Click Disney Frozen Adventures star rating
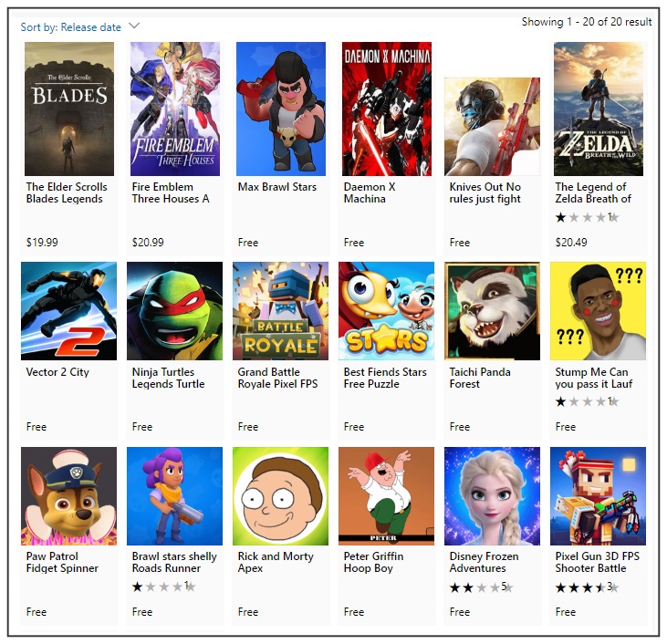The height and width of the screenshot is (644, 667). click(x=481, y=587)
